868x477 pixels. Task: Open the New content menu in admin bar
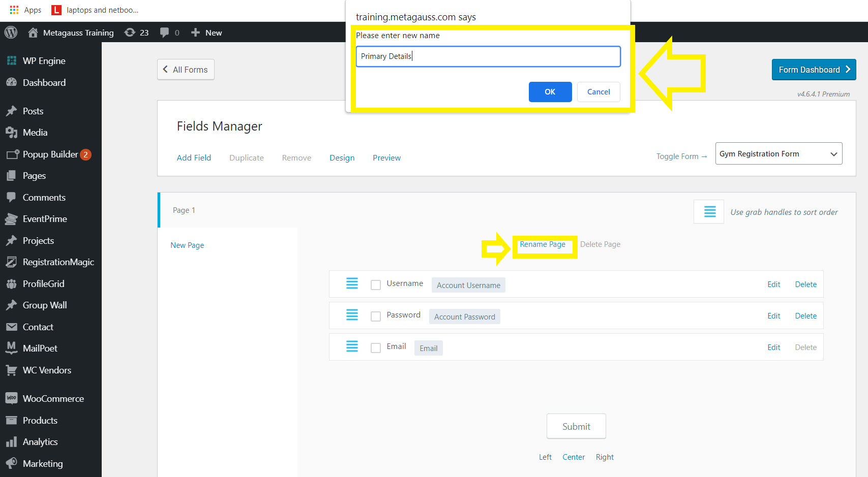(x=207, y=33)
